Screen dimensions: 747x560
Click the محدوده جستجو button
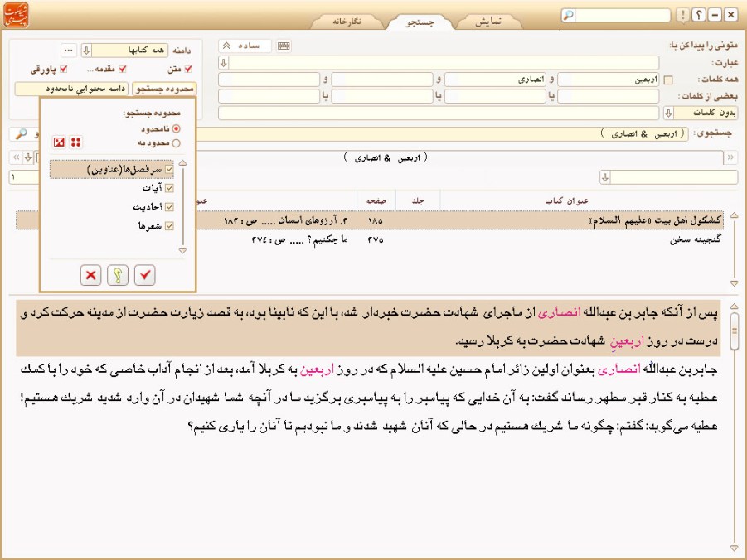164,89
